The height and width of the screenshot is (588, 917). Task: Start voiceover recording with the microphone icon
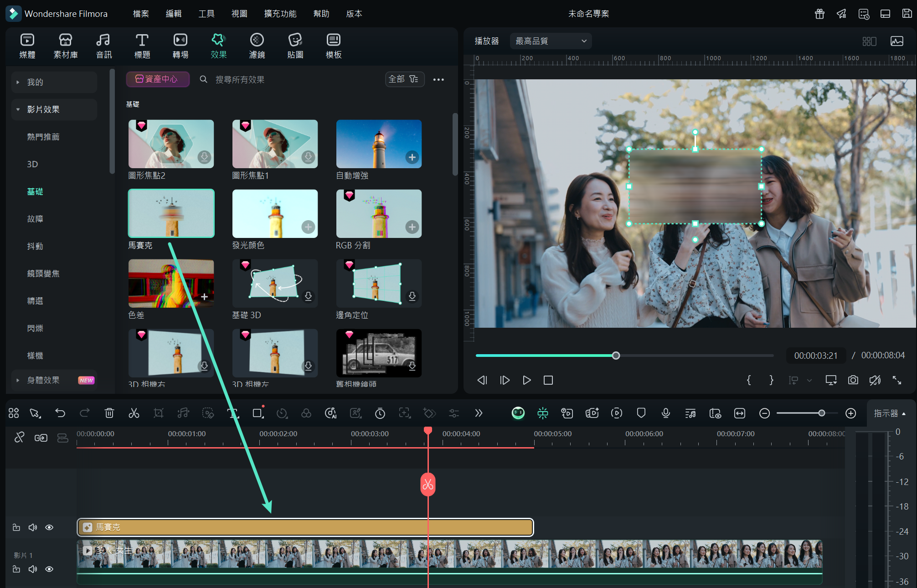tap(665, 413)
